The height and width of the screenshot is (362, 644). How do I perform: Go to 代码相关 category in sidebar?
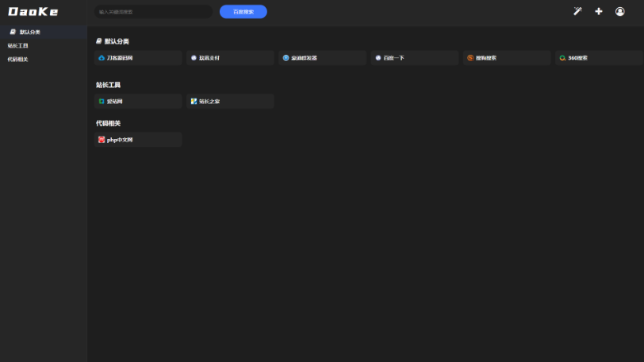click(x=18, y=60)
